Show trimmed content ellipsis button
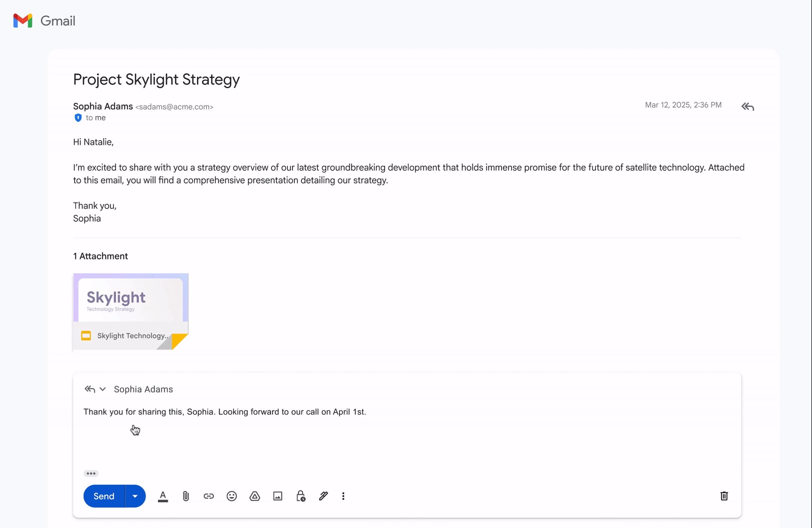This screenshot has height=528, width=812. coord(91,473)
